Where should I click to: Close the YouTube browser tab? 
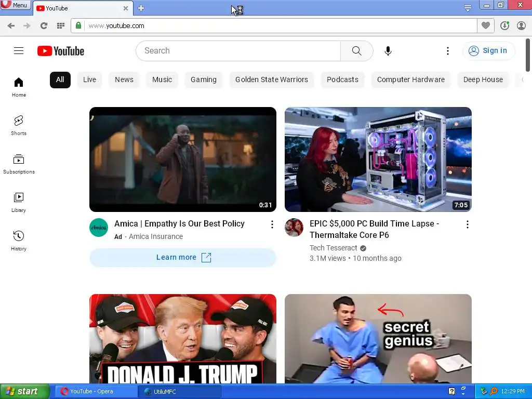[126, 8]
